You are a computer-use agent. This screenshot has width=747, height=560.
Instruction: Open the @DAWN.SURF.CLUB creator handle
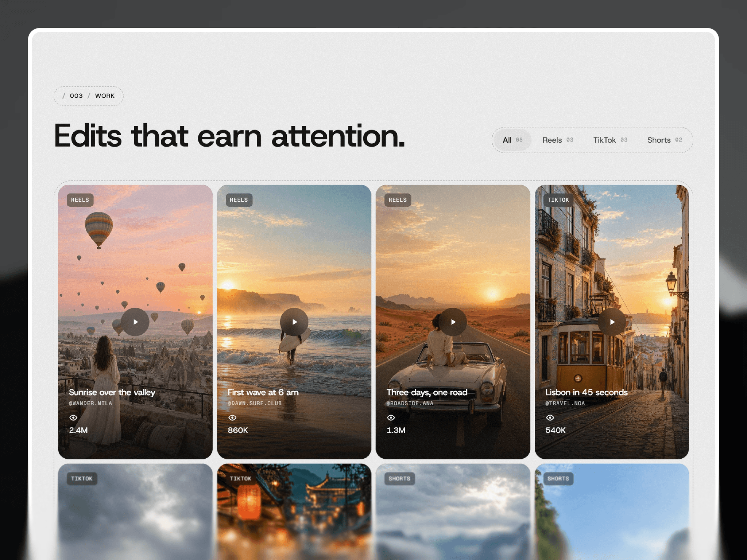point(255,403)
